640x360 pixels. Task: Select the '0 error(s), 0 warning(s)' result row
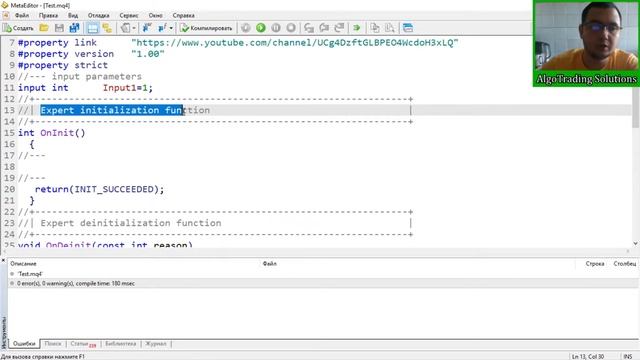(x=323, y=283)
